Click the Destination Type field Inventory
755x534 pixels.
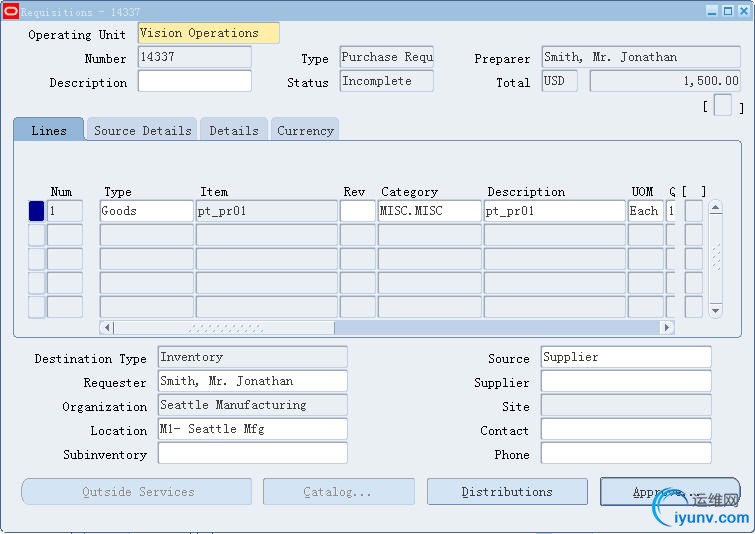tap(253, 357)
